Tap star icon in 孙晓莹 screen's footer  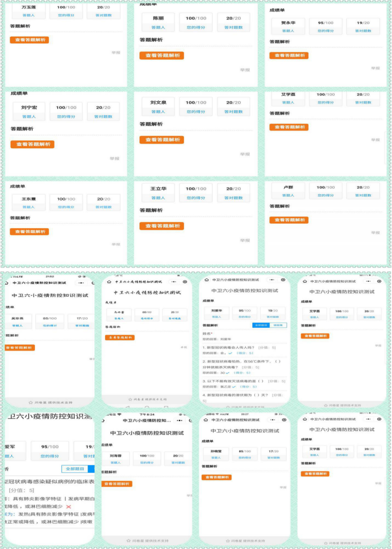point(228,541)
